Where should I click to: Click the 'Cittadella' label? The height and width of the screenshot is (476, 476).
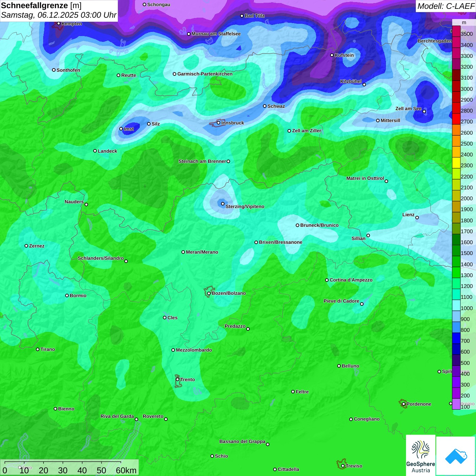coord(288,469)
